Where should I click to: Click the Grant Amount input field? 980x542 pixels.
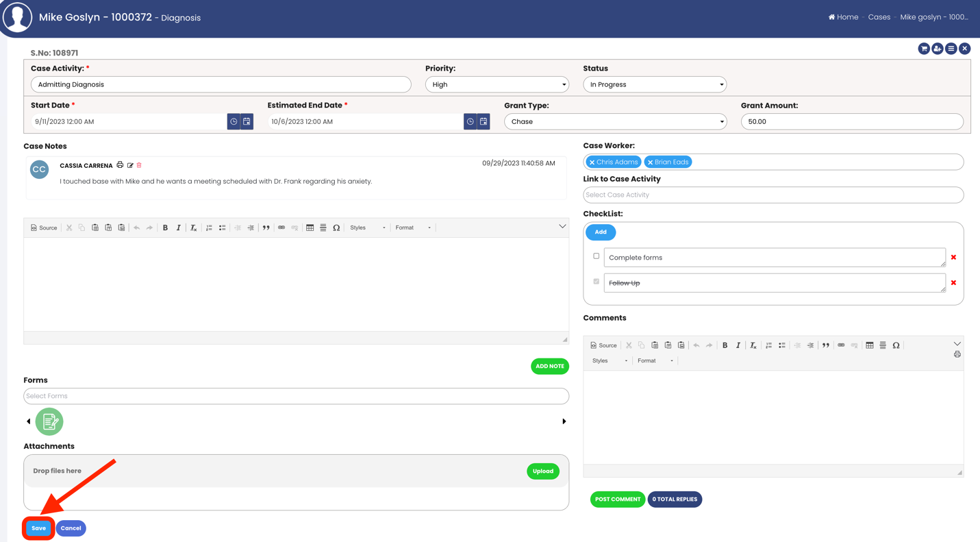click(x=851, y=121)
